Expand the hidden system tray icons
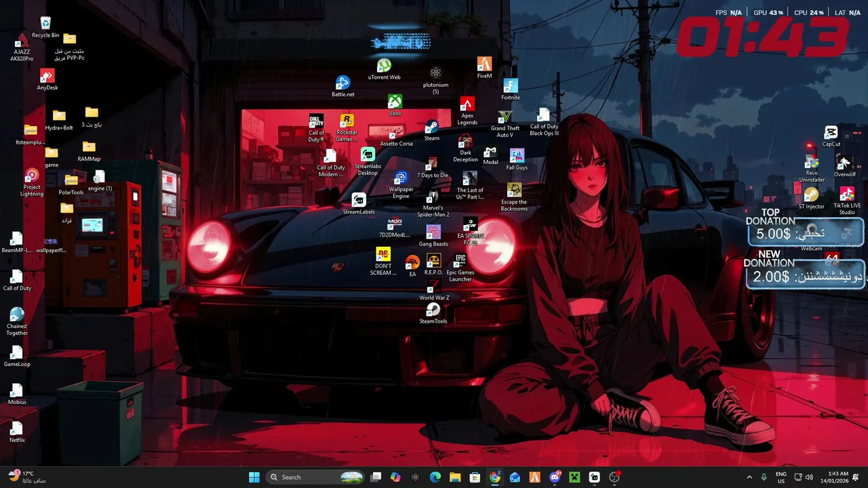 (749, 477)
